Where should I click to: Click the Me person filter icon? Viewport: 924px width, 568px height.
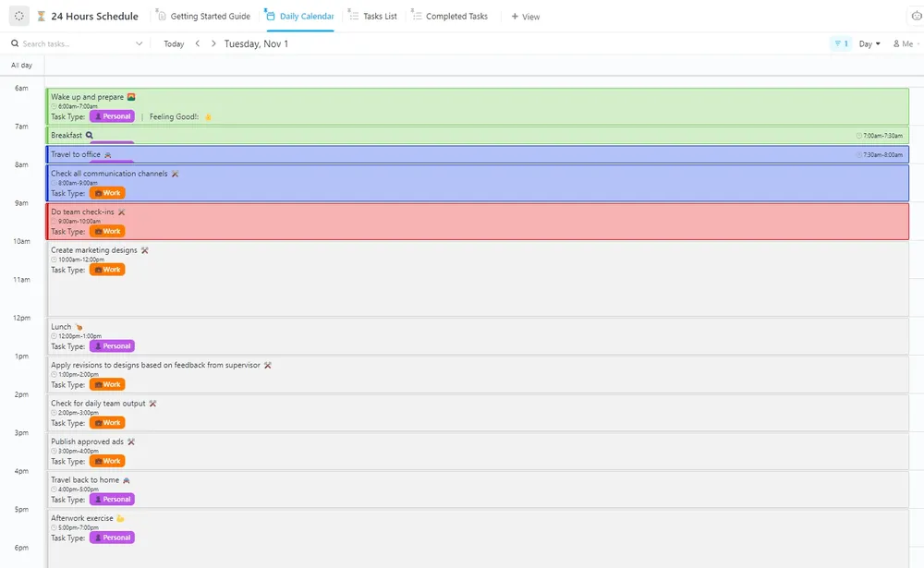pyautogui.click(x=896, y=43)
